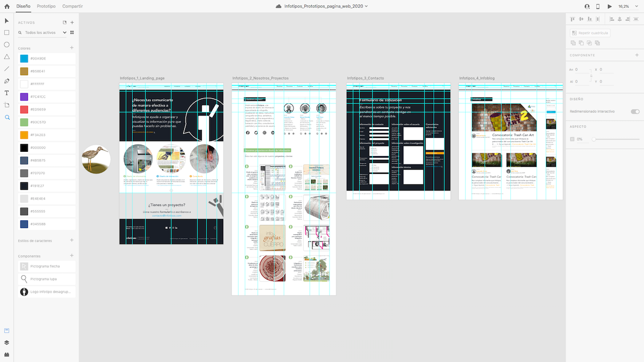Click the An width input field
The width and height of the screenshot is (644, 362).
point(582,69)
